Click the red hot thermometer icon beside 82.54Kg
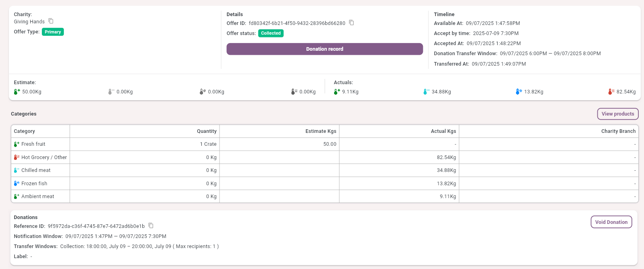 pyautogui.click(x=611, y=92)
